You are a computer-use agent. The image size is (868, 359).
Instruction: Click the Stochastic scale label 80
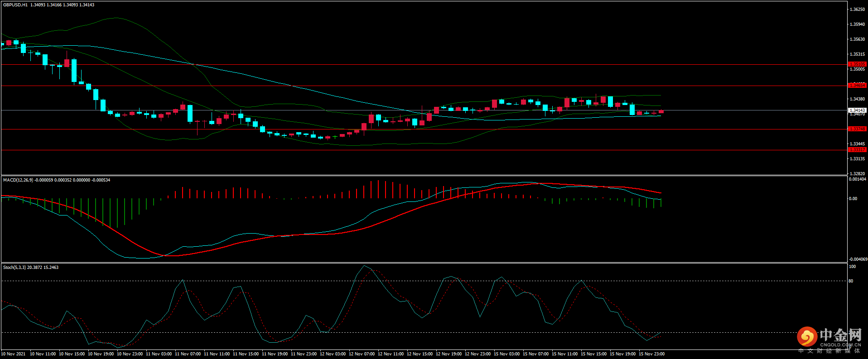pyautogui.click(x=851, y=281)
